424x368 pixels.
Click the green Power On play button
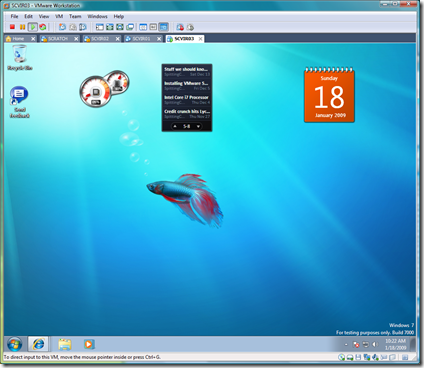click(x=33, y=27)
